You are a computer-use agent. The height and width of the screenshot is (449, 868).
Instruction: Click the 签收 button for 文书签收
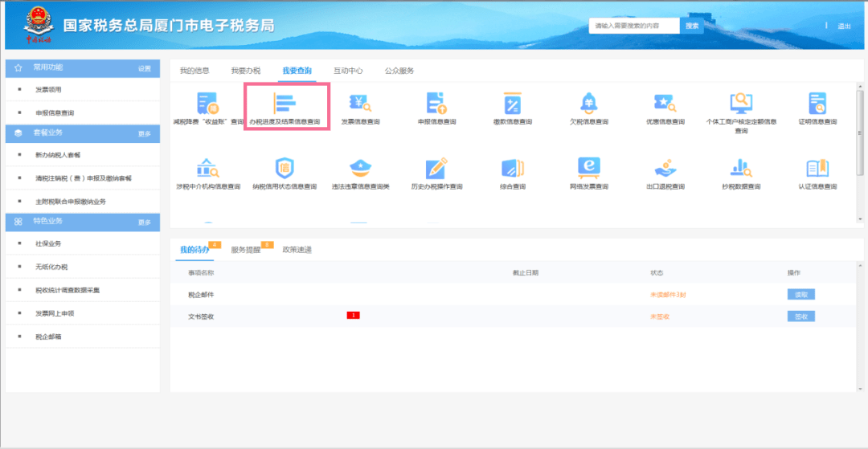pyautogui.click(x=800, y=316)
